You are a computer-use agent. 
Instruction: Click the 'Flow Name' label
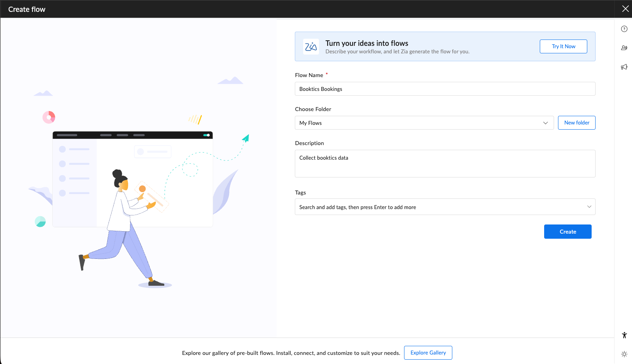[x=309, y=75]
